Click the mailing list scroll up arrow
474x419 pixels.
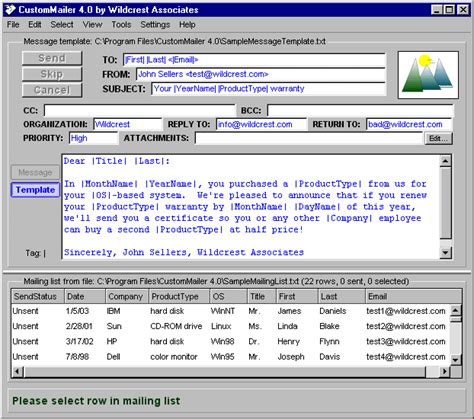coord(455,311)
